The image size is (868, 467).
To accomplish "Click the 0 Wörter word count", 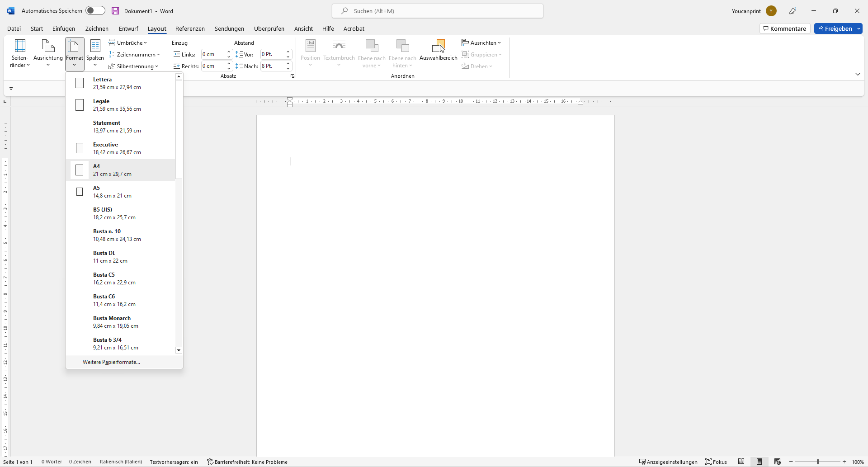I will pos(52,462).
